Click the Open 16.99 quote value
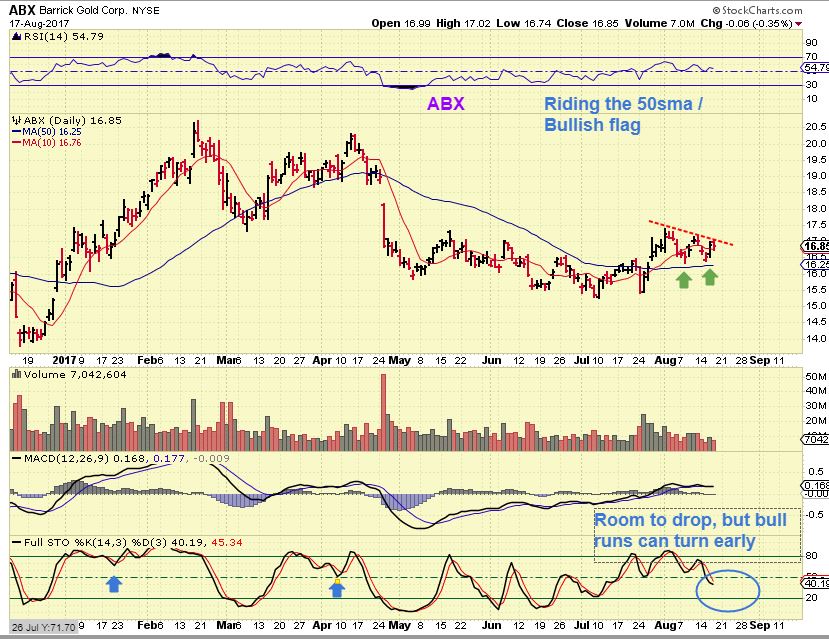 401,24
